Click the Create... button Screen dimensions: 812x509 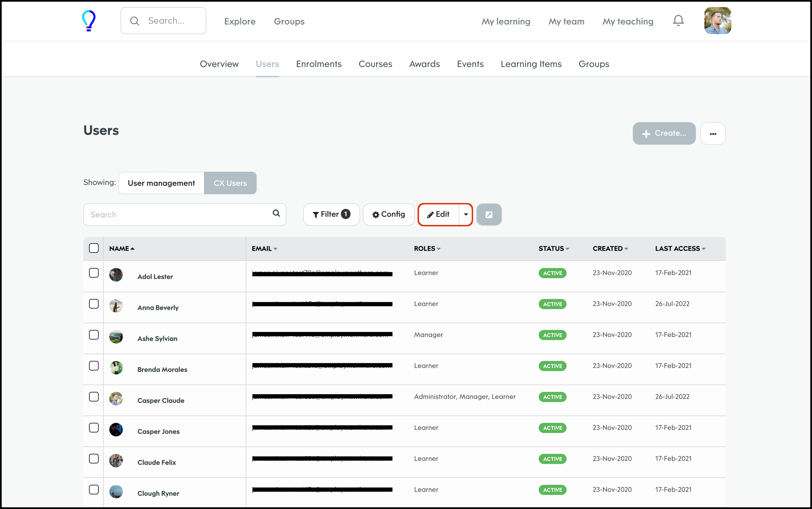(x=664, y=134)
